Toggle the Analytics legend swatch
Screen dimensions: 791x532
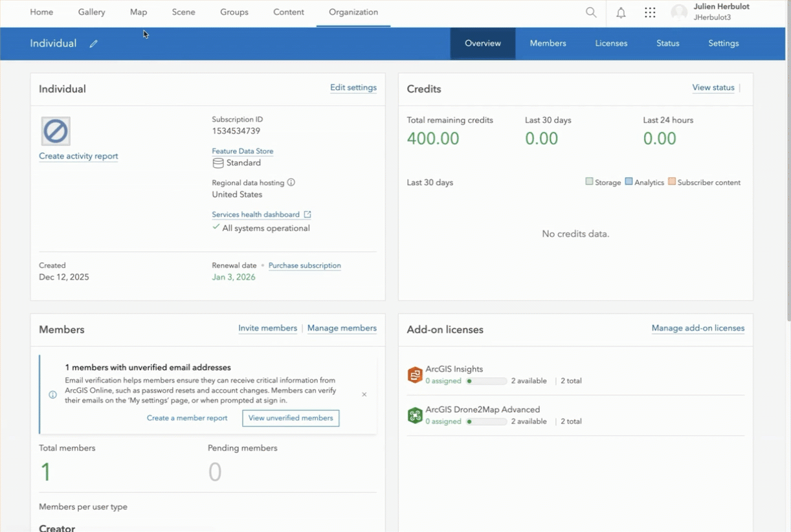[629, 182]
